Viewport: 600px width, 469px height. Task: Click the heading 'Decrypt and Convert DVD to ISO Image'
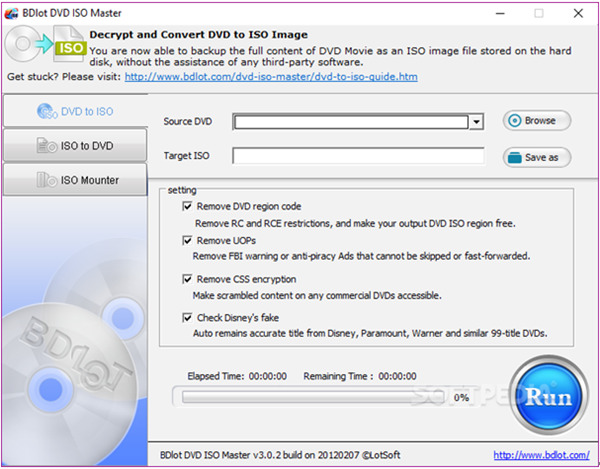click(x=199, y=35)
